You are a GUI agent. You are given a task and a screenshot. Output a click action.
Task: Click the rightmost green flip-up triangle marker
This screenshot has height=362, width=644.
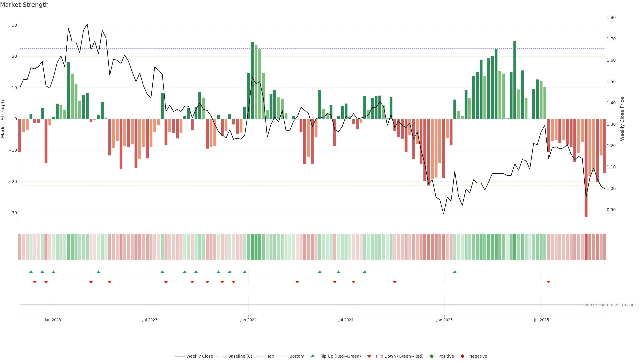click(x=455, y=272)
